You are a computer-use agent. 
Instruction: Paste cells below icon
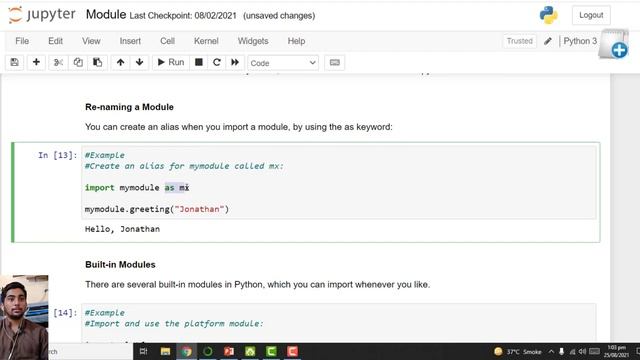(98, 62)
